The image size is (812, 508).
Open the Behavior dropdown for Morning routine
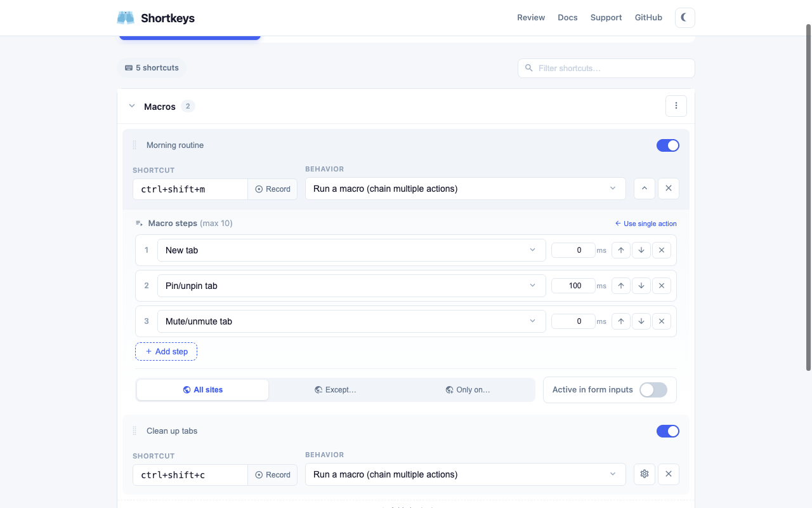465,189
